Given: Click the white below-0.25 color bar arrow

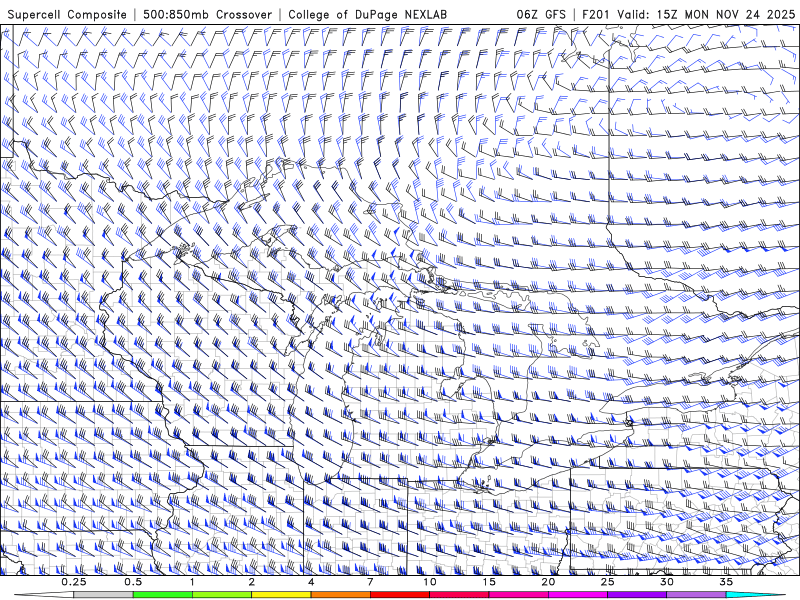Looking at the screenshot, I should click(x=44, y=595).
